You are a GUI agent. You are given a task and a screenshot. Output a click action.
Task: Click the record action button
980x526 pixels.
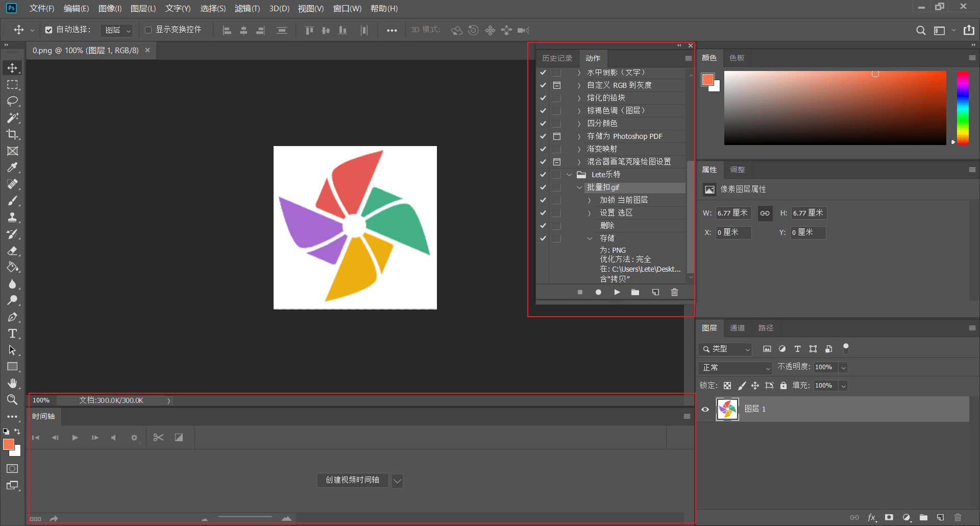(x=598, y=292)
